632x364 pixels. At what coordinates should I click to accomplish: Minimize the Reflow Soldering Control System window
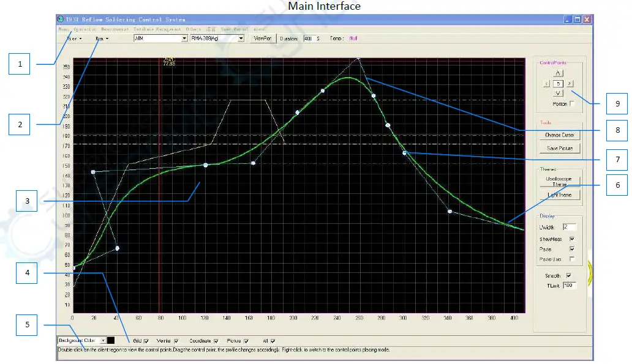click(568, 20)
